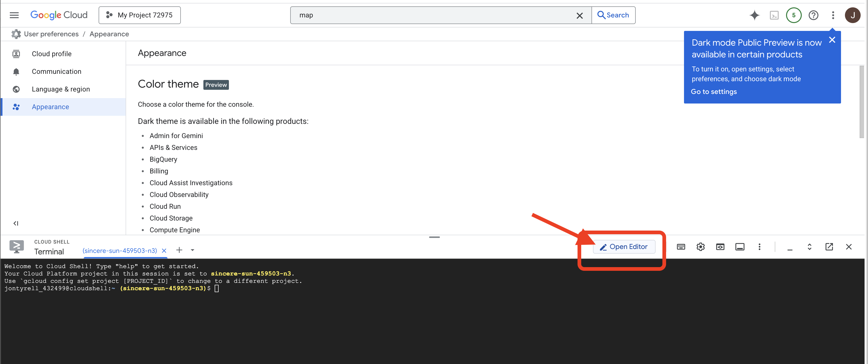Switch to sincere-sun-459503-n3 terminal tab
This screenshot has width=868, height=364.
click(120, 250)
